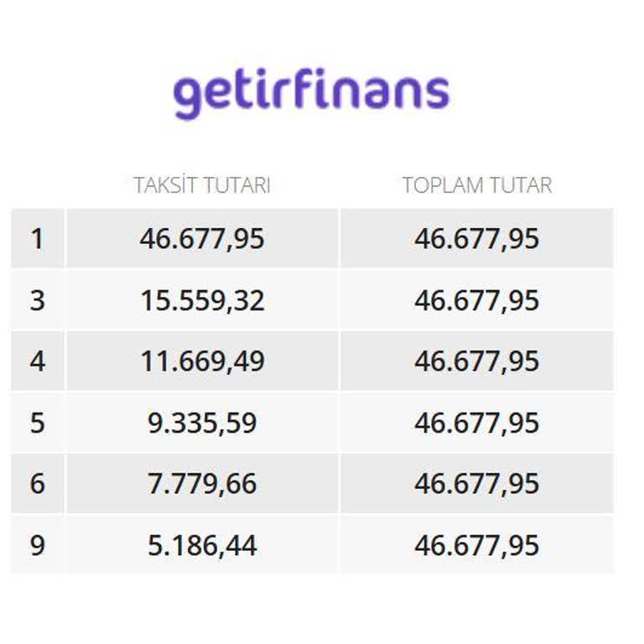Click installment amount 15.559,32
This screenshot has height=644, width=644.
[202, 300]
